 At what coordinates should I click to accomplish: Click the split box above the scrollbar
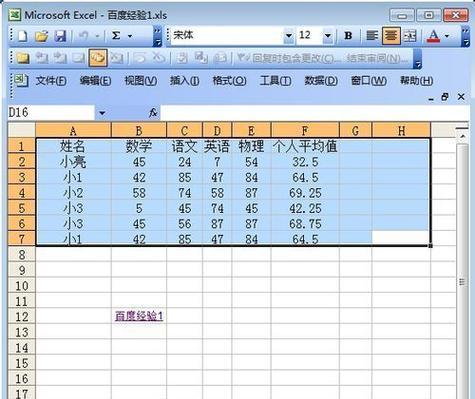(462, 128)
